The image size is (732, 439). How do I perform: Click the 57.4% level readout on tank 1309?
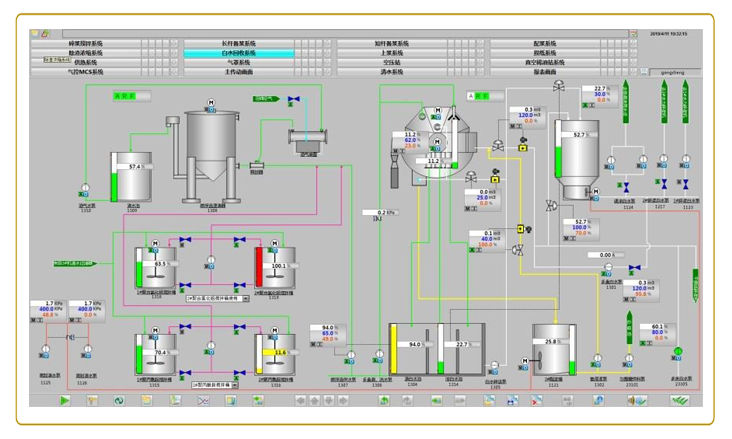137,167
